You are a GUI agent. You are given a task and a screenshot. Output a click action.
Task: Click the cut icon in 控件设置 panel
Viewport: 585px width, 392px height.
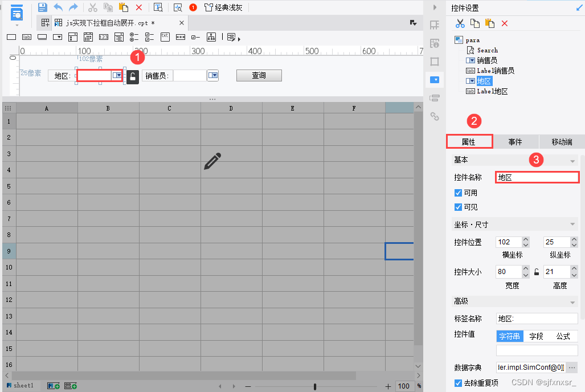pyautogui.click(x=460, y=23)
